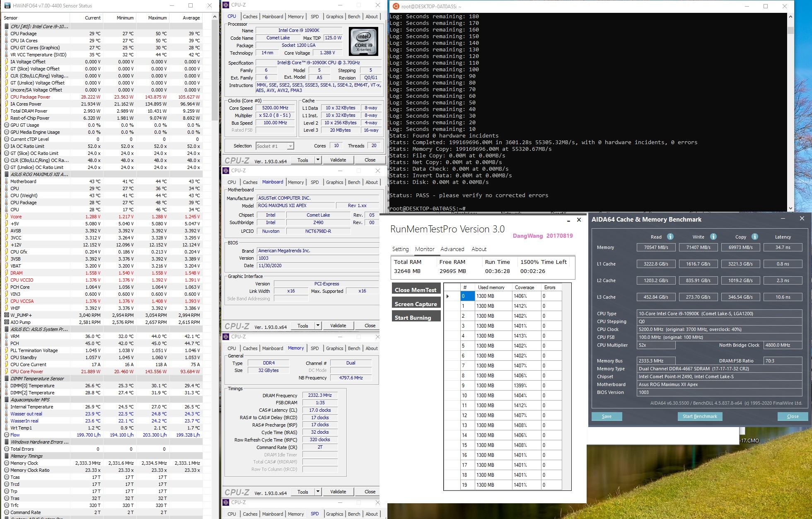The height and width of the screenshot is (519, 812).
Task: Click the Close MemTest button
Action: [x=416, y=290]
